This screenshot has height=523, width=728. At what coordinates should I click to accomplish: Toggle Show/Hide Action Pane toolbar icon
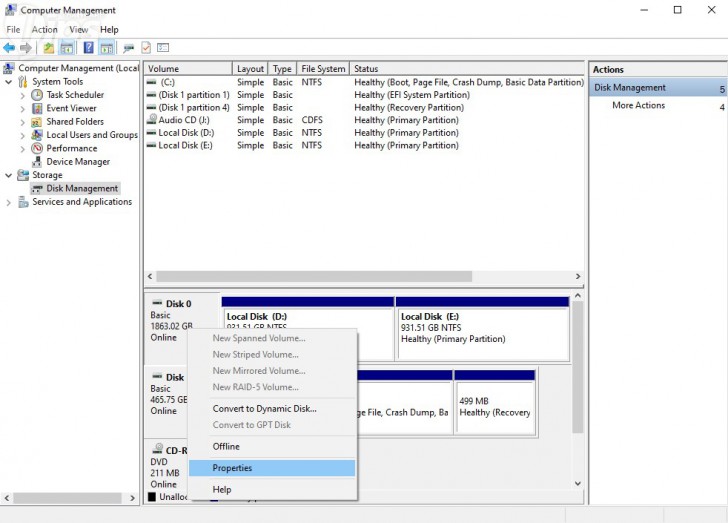point(107,47)
